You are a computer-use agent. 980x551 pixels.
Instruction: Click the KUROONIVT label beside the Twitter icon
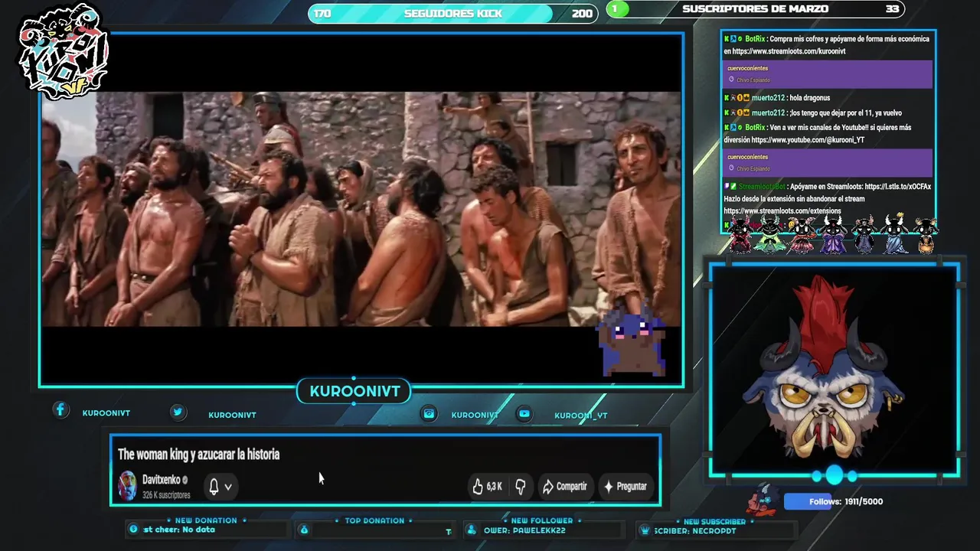[232, 415]
